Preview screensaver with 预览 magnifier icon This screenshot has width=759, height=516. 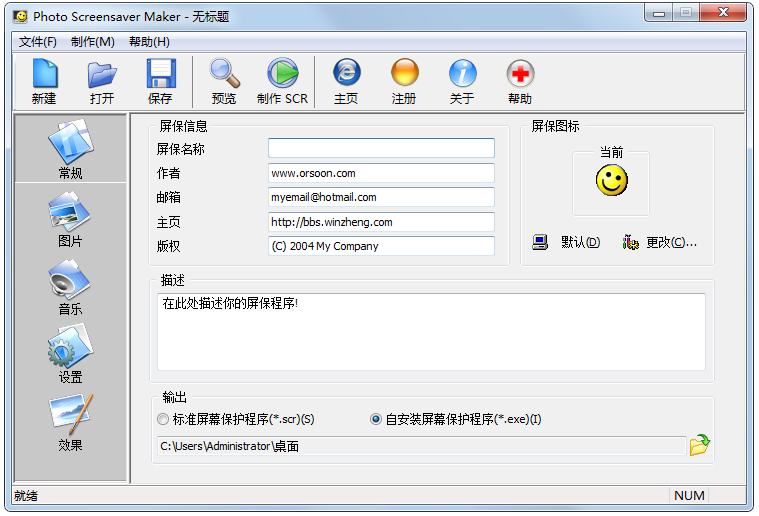pos(224,80)
